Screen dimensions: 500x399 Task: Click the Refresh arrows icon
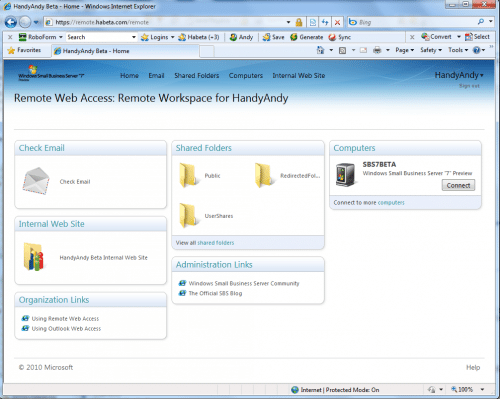point(325,22)
